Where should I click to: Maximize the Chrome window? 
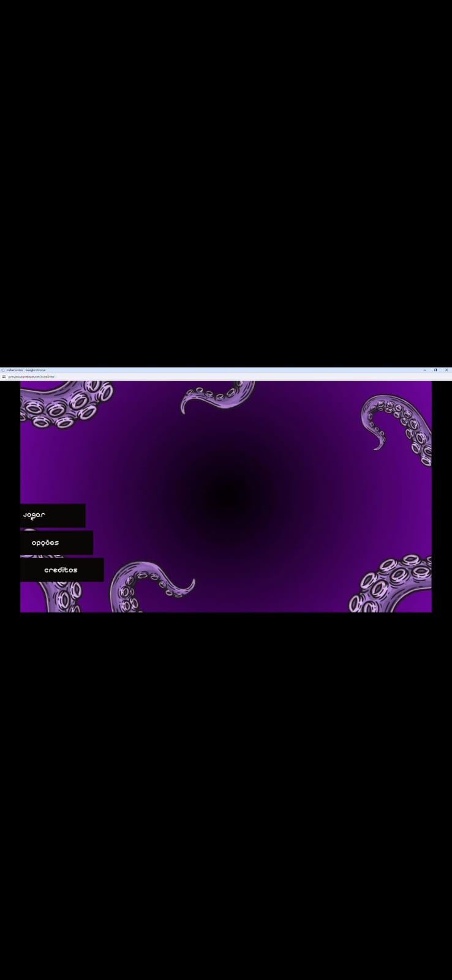435,370
